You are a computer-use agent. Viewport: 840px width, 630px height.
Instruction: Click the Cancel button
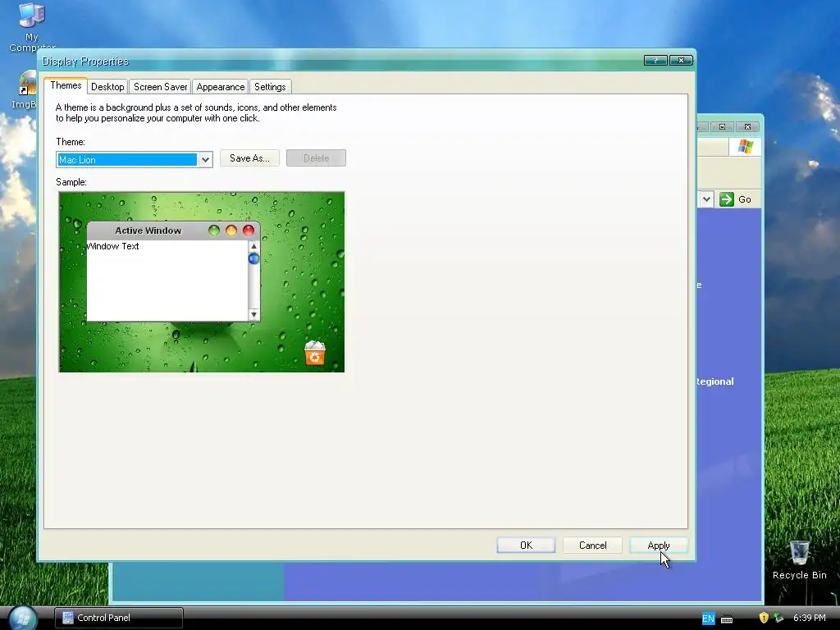pyautogui.click(x=592, y=546)
